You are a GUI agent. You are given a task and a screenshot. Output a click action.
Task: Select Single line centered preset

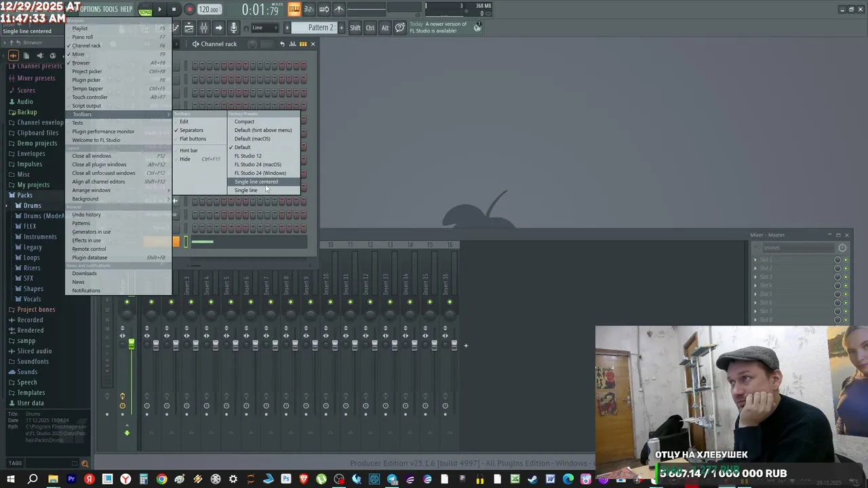click(264, 182)
